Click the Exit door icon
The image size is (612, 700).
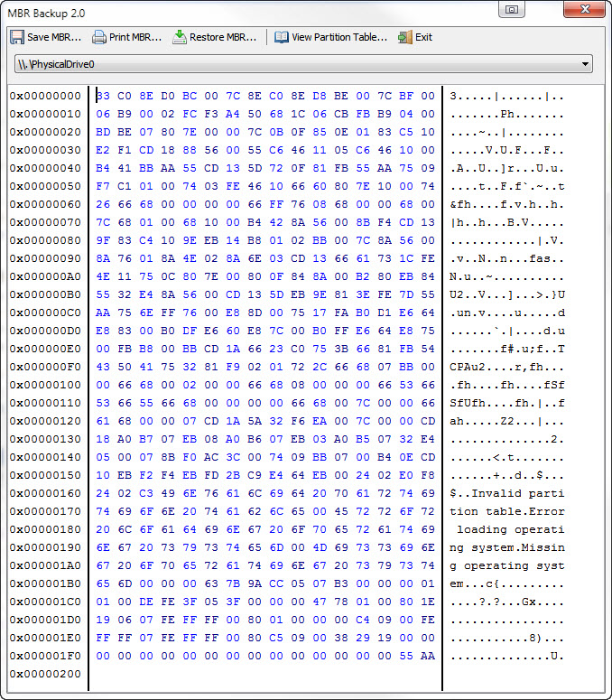(405, 38)
